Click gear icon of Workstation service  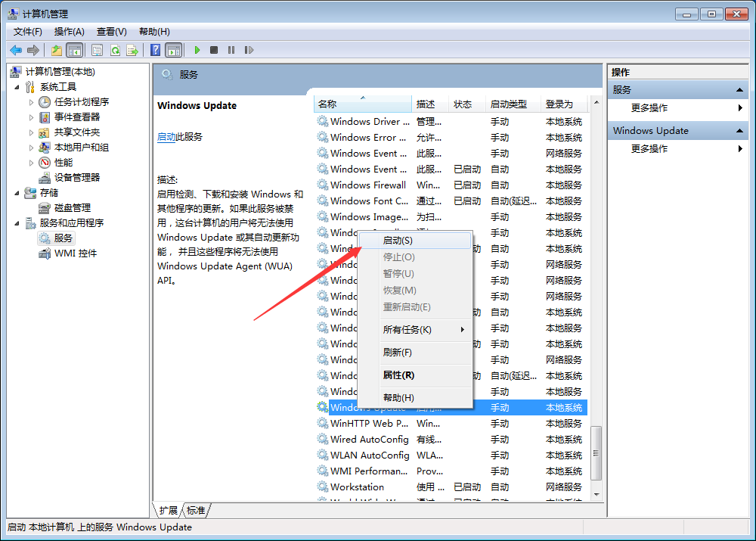coord(323,487)
